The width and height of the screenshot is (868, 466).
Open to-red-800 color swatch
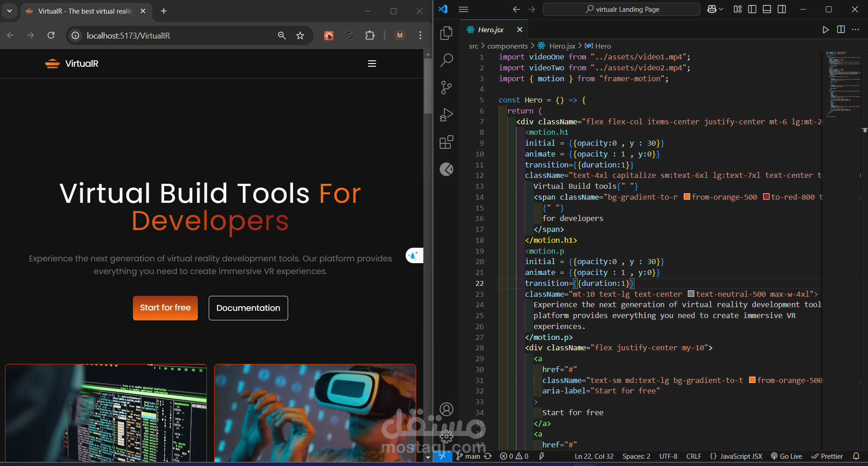(x=766, y=197)
